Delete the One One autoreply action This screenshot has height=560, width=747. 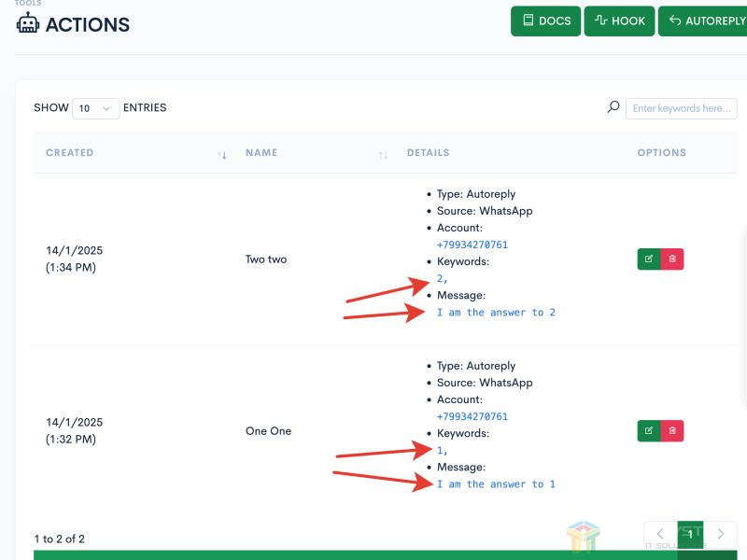[x=672, y=431]
